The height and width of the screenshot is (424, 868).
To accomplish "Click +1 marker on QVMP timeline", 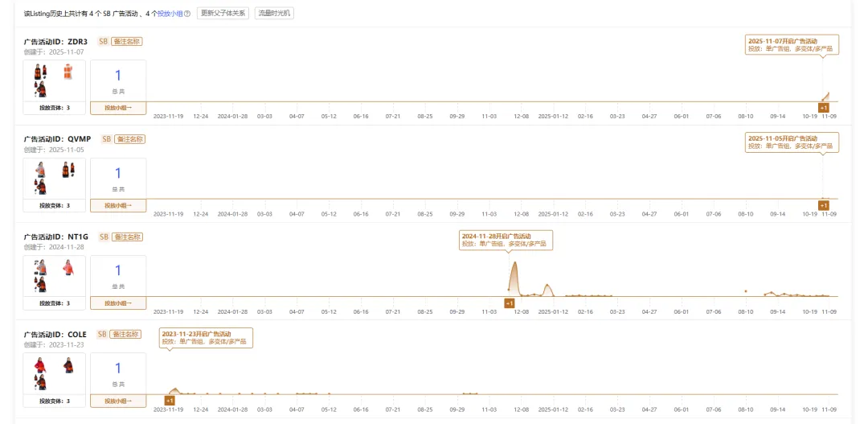I will click(x=823, y=206).
